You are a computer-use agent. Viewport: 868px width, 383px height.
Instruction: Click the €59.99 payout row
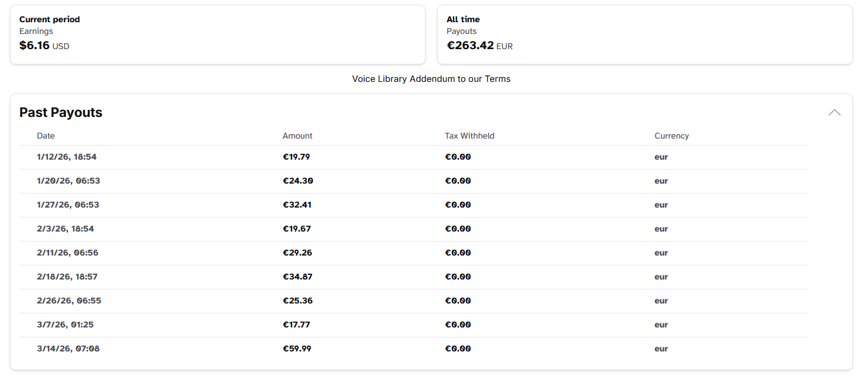297,349
